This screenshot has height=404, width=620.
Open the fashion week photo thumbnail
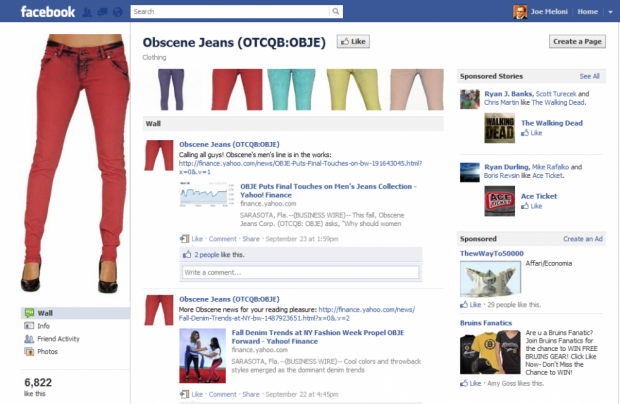[202, 356]
